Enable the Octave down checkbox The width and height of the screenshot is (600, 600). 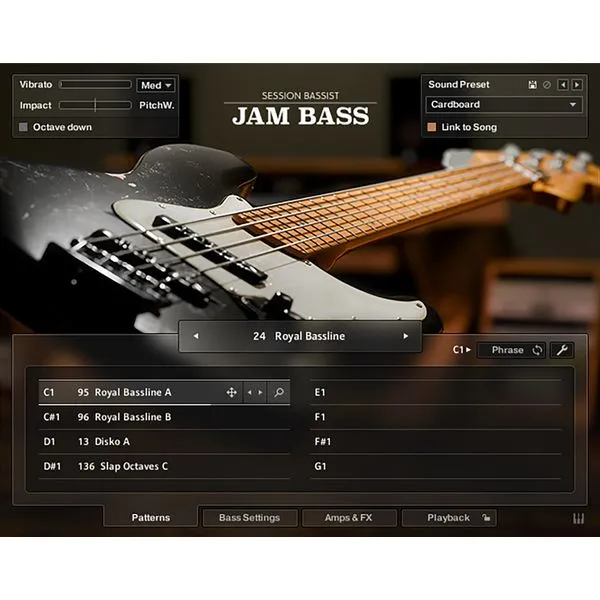click(x=23, y=127)
